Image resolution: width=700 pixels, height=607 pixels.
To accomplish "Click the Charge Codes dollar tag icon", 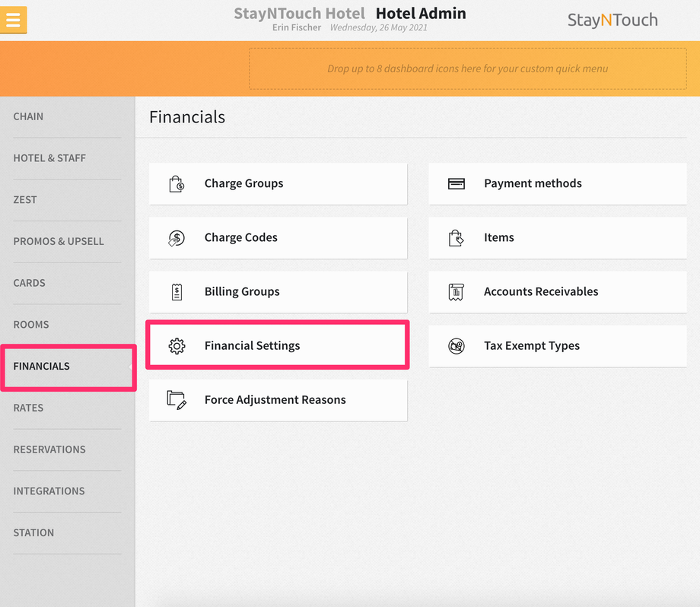I will (177, 238).
